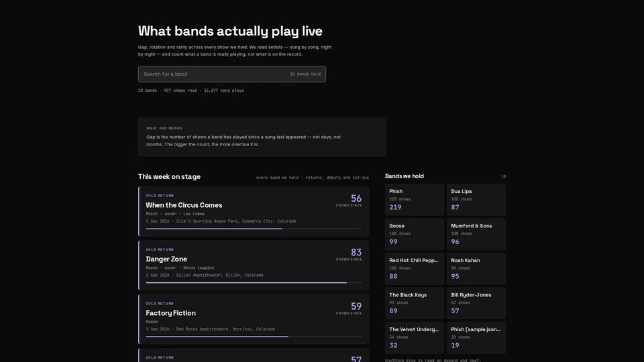Viewport: 644px width, 362px height.
Task: Click the Dillon Amphitheater venue line
Action: (205, 276)
